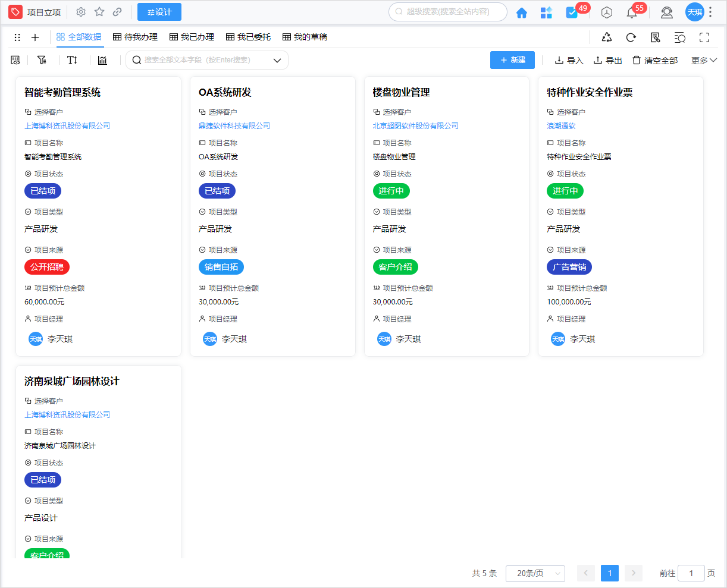Expand the 更多 dropdown menu
The height and width of the screenshot is (588, 727).
tap(703, 59)
